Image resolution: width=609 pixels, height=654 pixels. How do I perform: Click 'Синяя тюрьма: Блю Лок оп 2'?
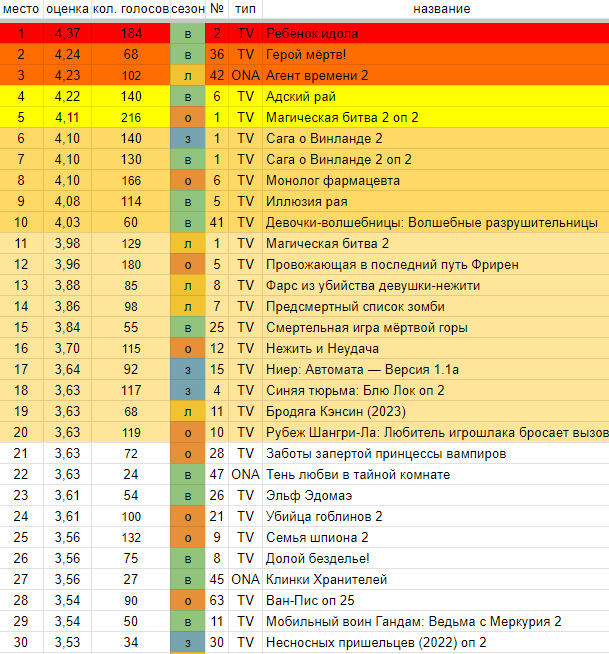[435, 390]
